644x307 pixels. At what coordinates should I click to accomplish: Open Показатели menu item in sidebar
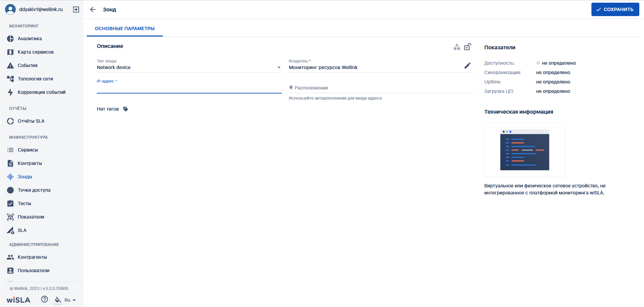click(x=31, y=217)
